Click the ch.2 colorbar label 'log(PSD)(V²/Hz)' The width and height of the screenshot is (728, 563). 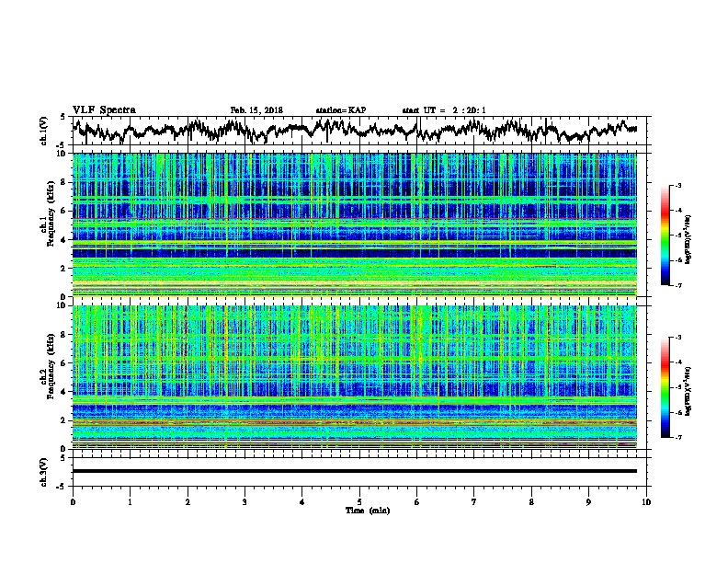(688, 391)
